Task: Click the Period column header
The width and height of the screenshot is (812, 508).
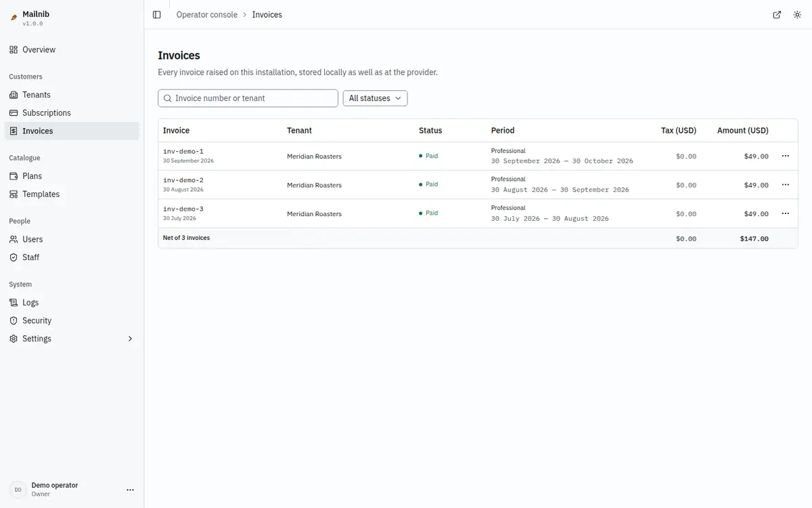Action: [x=503, y=131]
